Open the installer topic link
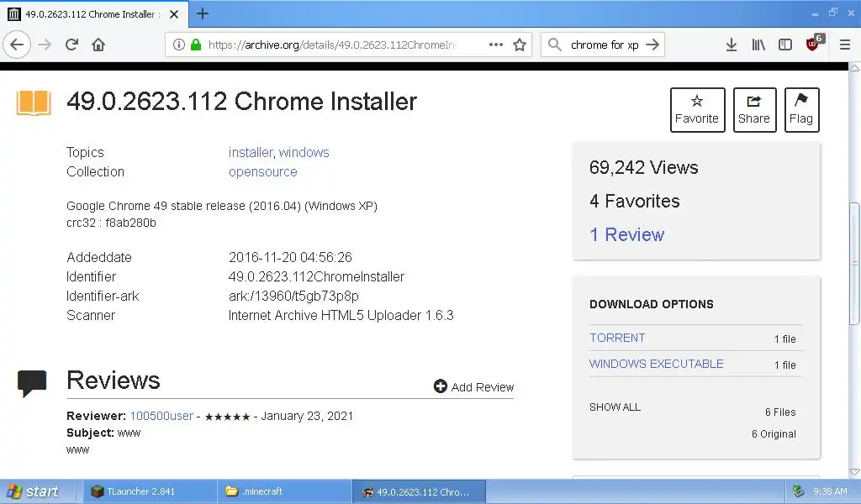 point(251,153)
